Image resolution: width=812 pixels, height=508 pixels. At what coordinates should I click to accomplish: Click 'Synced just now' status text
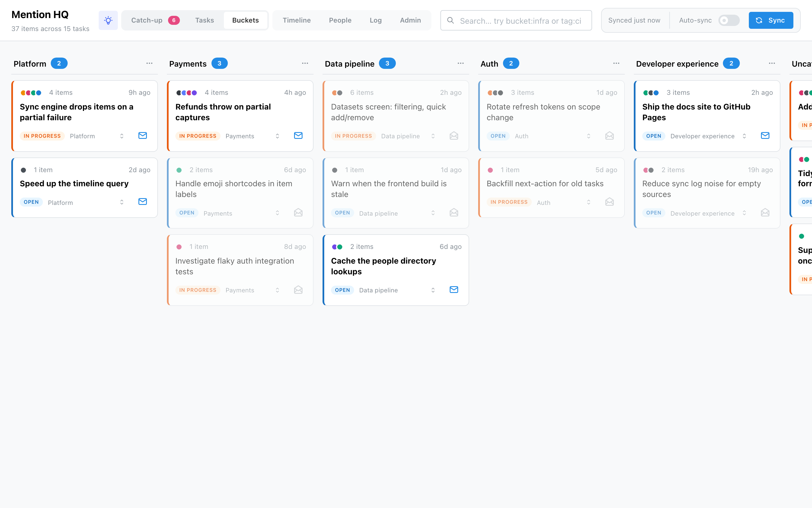point(634,20)
